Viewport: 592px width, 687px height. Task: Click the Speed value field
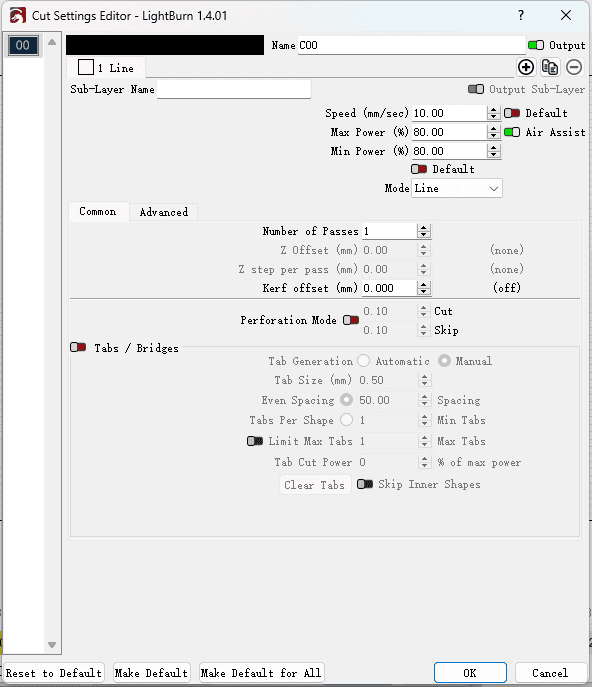pos(449,113)
